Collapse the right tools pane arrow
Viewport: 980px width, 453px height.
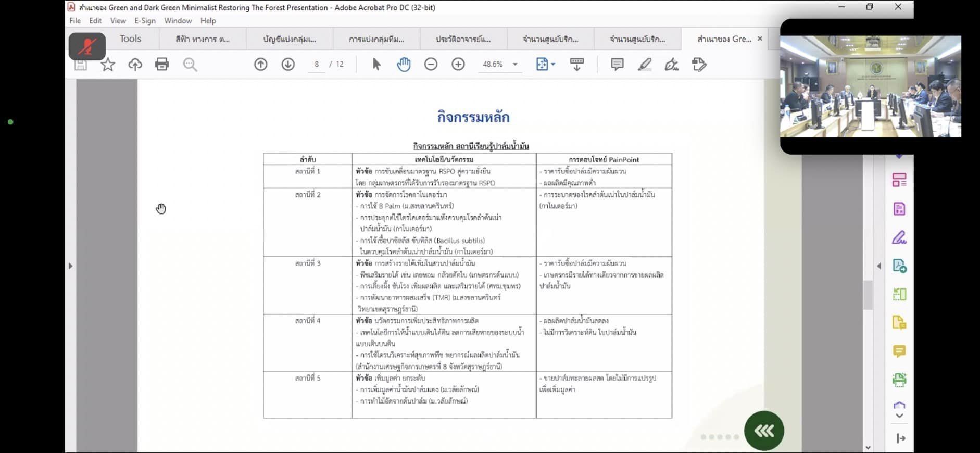[879, 266]
